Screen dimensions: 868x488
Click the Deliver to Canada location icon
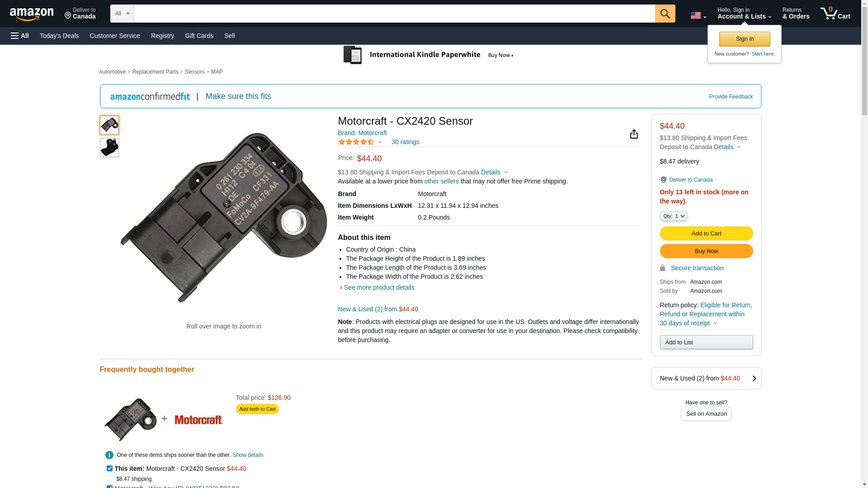point(663,180)
